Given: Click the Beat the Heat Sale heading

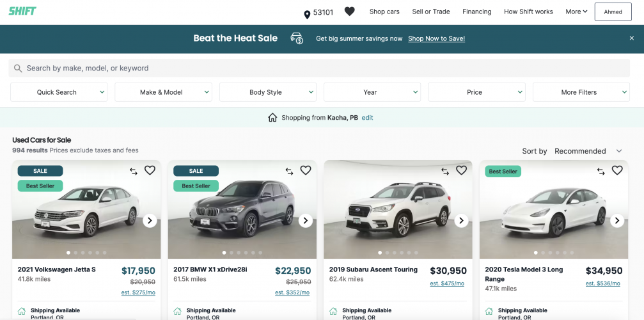Looking at the screenshot, I should (x=235, y=38).
